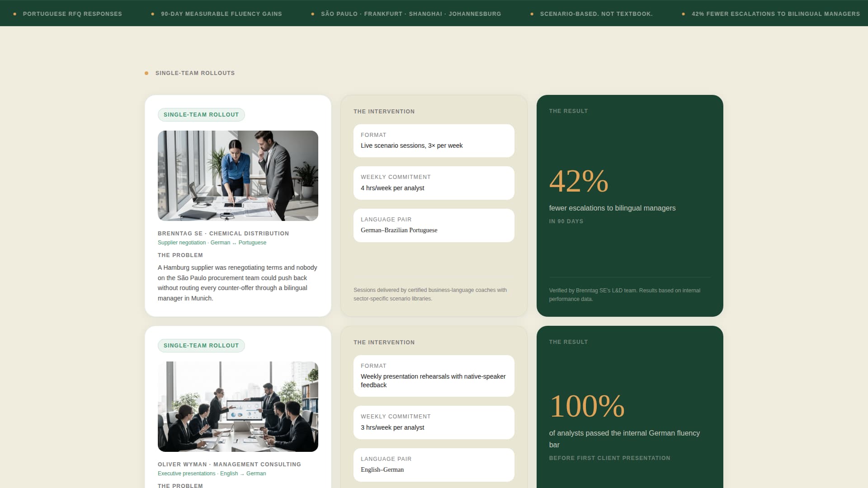Expand the LANGUAGE PAIR card showing English-German
Image resolution: width=868 pixels, height=488 pixels.
434,465
